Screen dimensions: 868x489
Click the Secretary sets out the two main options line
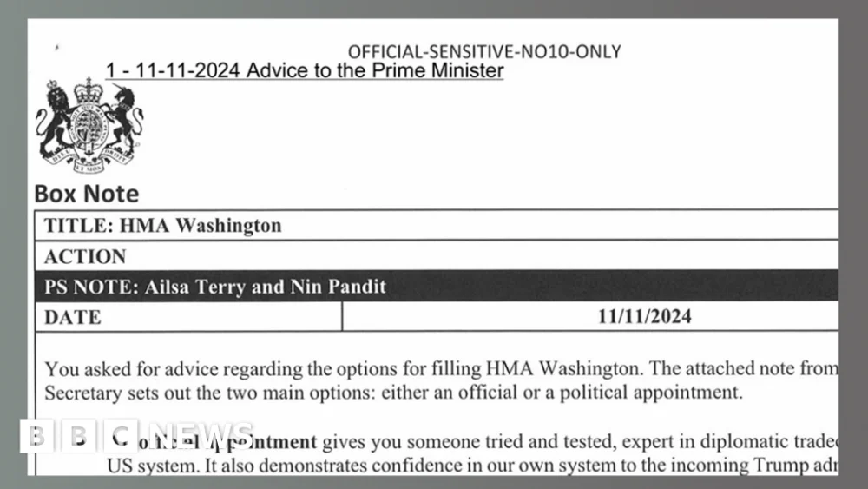(x=393, y=393)
